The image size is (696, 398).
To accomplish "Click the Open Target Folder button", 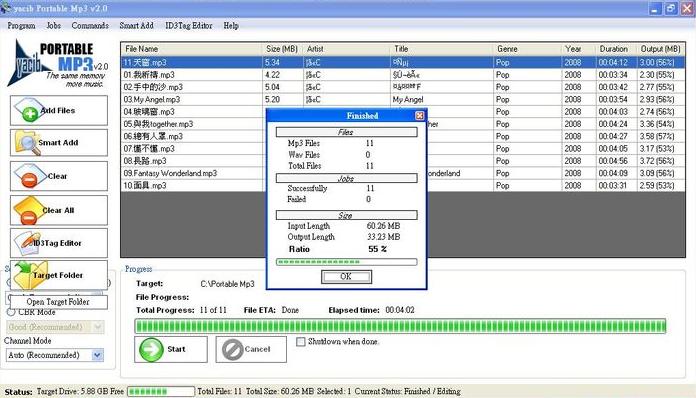I will click(x=58, y=302).
